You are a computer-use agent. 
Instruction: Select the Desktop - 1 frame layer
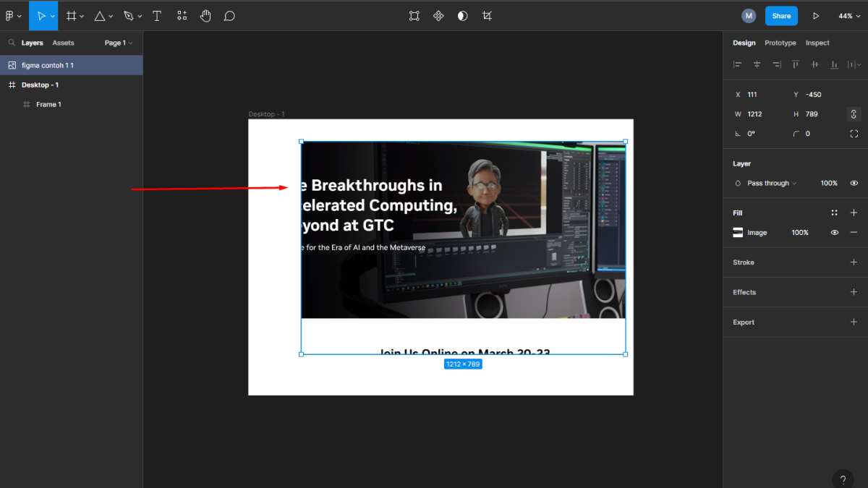pyautogui.click(x=71, y=85)
